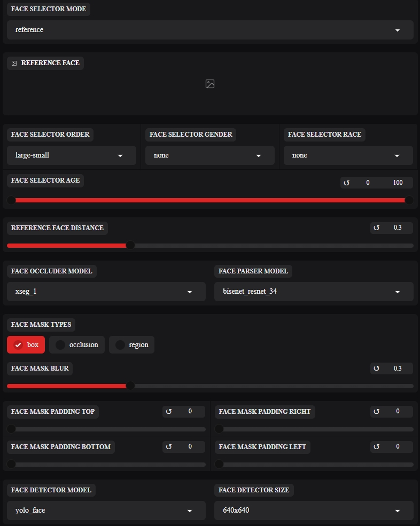Open the Face Occluder Model dropdown
Image resolution: width=420 pixels, height=526 pixels.
pos(106,292)
